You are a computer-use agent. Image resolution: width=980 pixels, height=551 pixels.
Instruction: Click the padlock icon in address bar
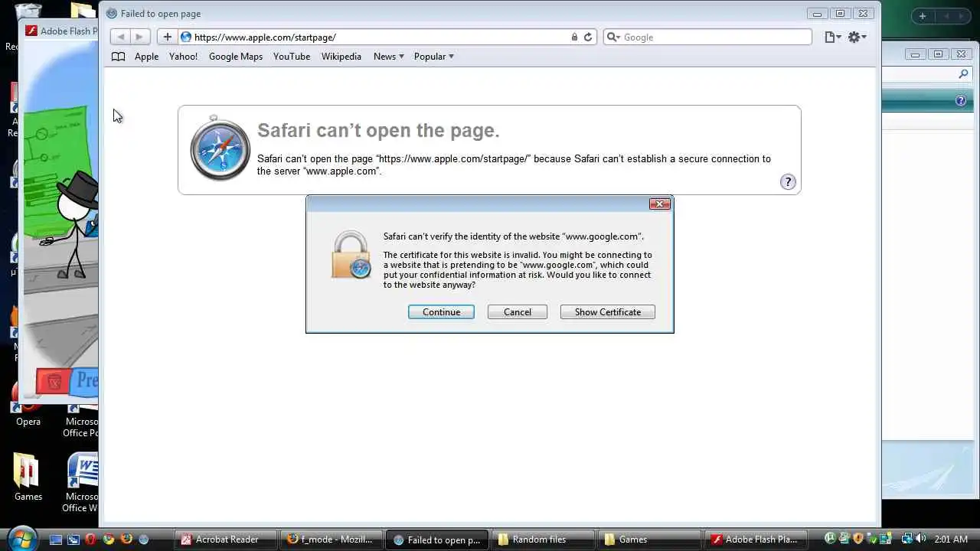(x=574, y=37)
